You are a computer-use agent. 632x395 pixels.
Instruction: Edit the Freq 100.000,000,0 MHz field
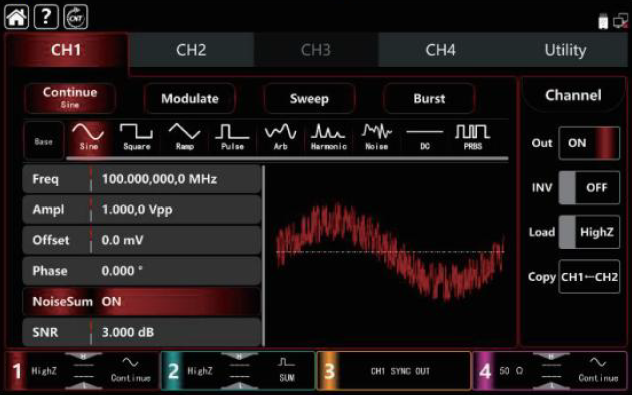[x=141, y=179]
